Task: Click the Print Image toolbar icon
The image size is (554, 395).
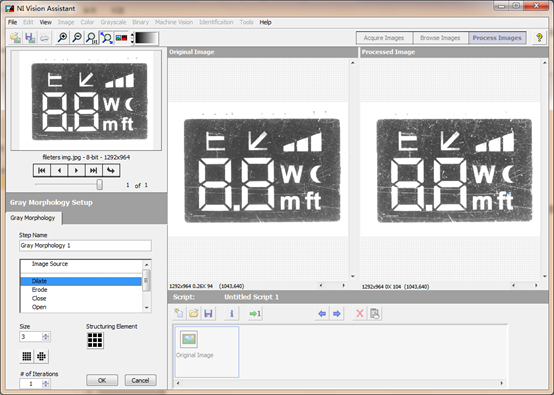Action: 44,37
